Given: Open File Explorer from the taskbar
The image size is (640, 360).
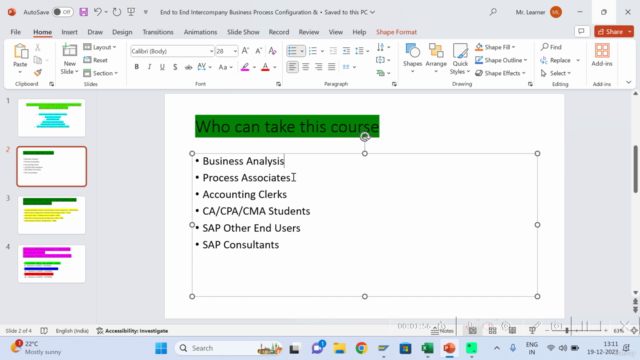Looking at the screenshot, I should [339, 348].
